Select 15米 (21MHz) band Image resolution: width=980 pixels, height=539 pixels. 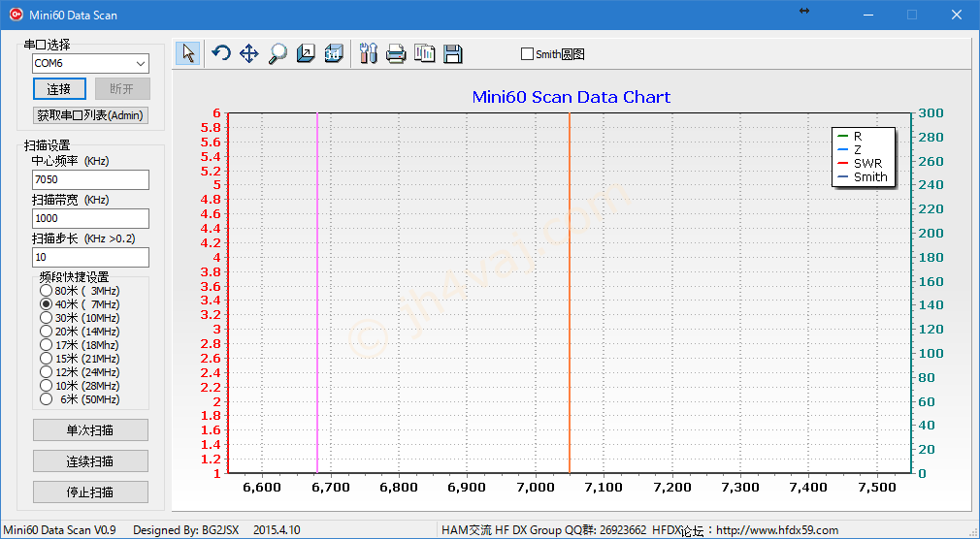pos(46,359)
